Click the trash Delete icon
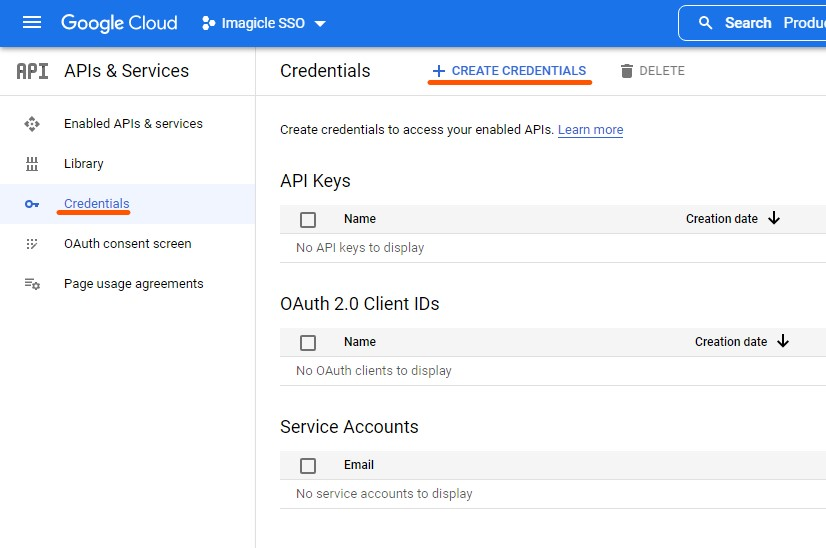The height and width of the screenshot is (548, 826). [627, 71]
